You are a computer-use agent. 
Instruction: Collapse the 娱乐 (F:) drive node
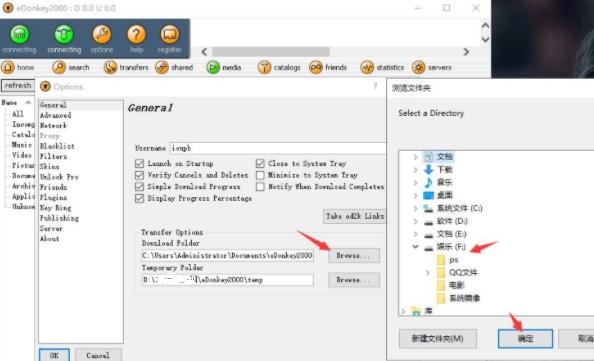pyautogui.click(x=416, y=247)
